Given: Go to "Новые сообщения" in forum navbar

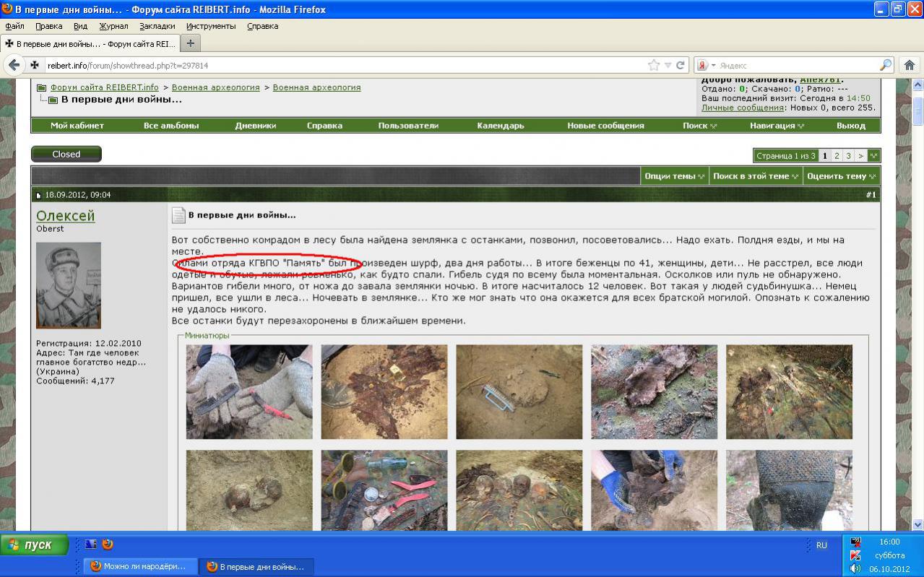Looking at the screenshot, I should click(x=605, y=126).
